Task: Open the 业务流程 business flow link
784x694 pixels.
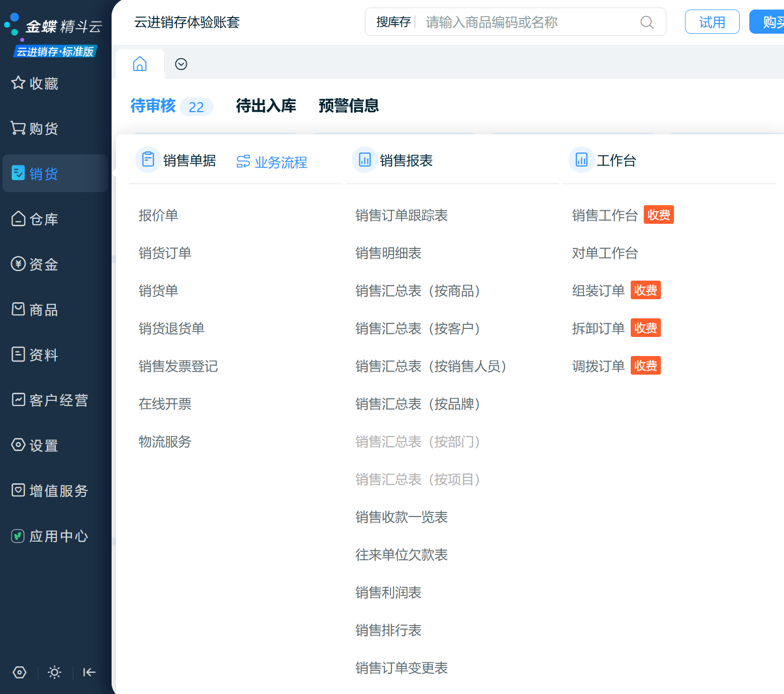Action: click(272, 162)
